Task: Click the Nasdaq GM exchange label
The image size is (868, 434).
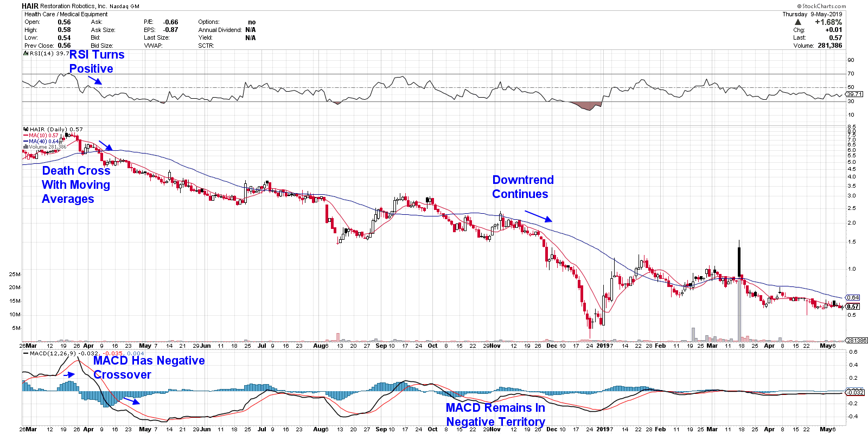Action: pyautogui.click(x=124, y=7)
